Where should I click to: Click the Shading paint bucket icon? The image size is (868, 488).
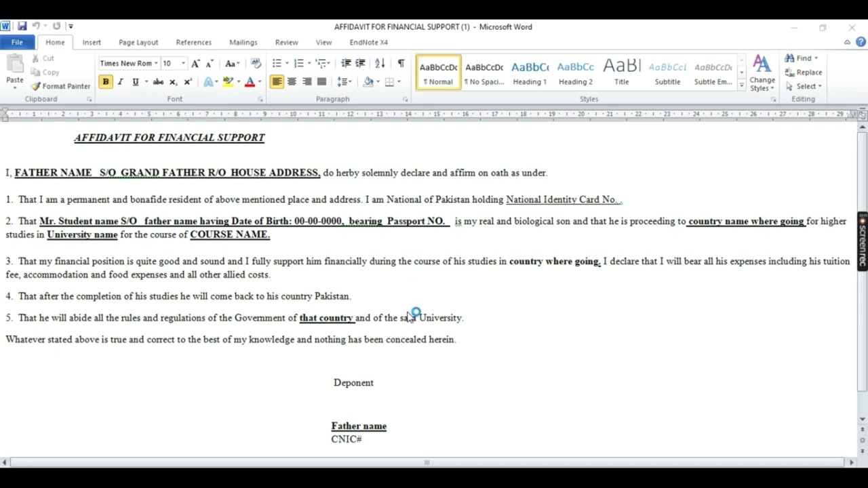(x=368, y=82)
